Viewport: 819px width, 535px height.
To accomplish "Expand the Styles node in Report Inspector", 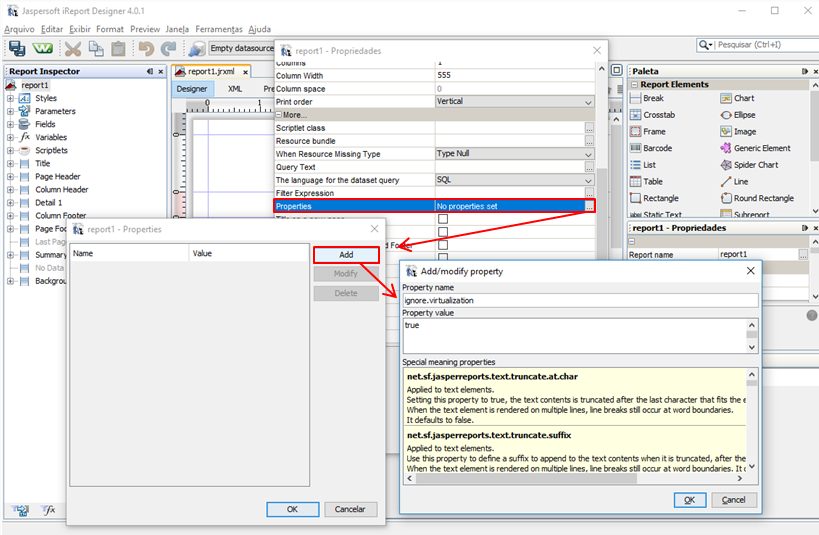I will 10,98.
